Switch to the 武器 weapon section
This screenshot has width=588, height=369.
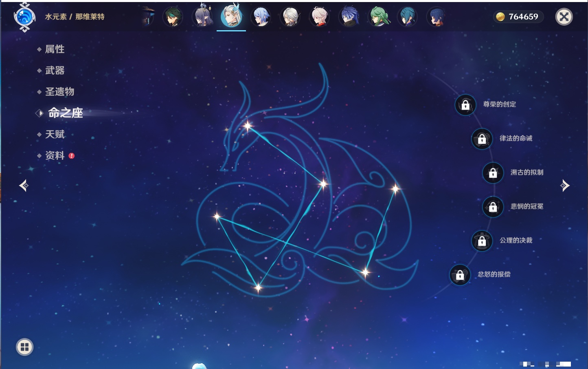click(x=55, y=71)
